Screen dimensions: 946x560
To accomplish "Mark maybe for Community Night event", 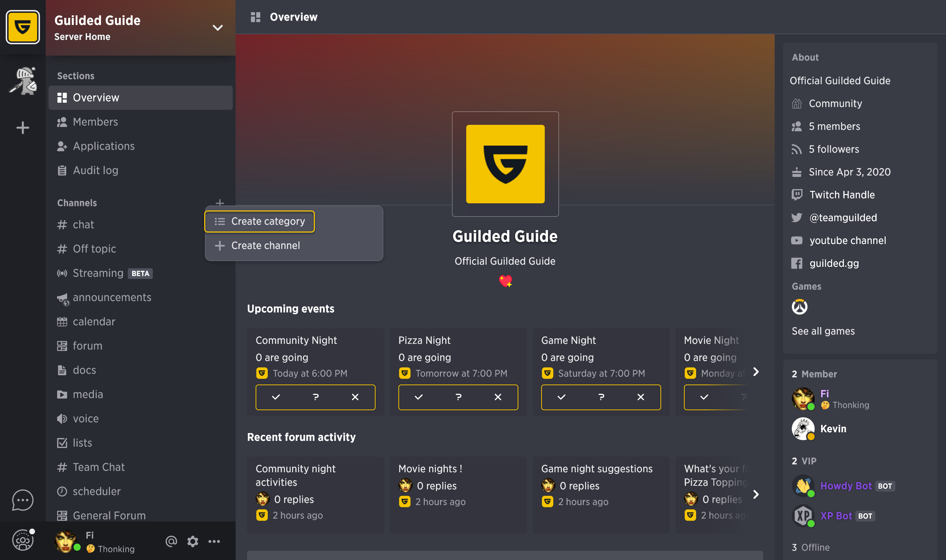I will pyautogui.click(x=316, y=397).
